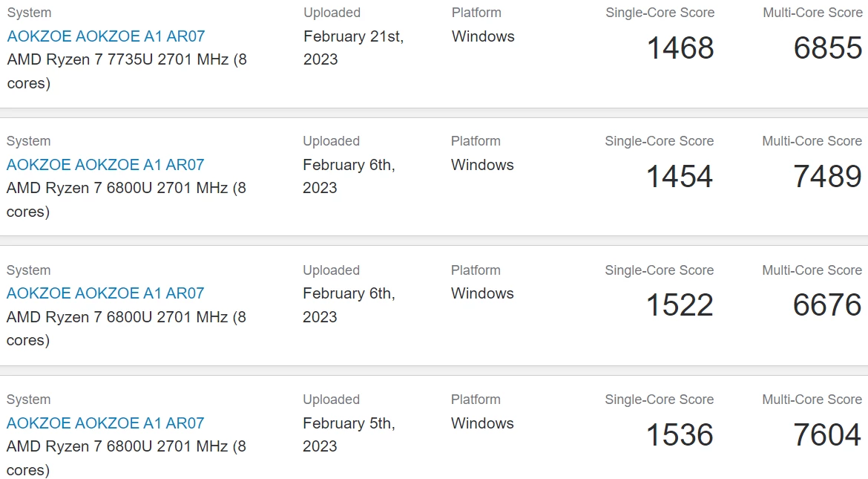Click the February 21st, 2023 upload date
Image resolution: width=868 pixels, height=479 pixels.
(x=353, y=48)
